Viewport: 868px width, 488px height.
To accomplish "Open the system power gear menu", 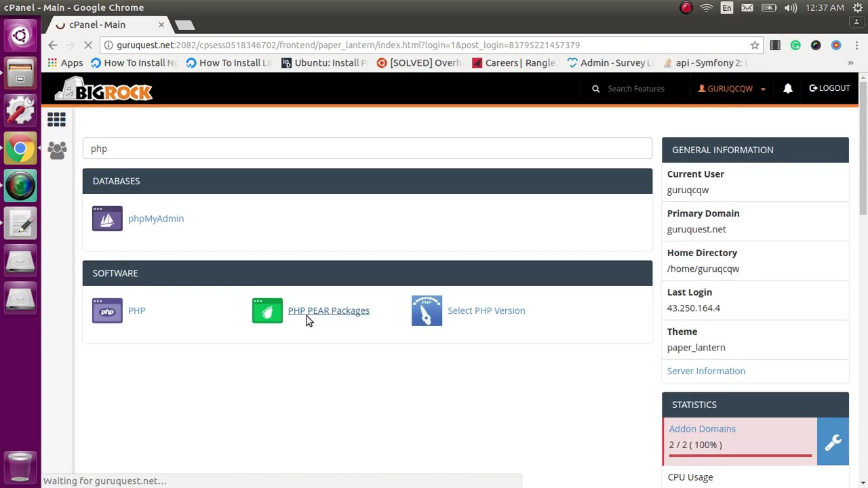I will coord(857,7).
